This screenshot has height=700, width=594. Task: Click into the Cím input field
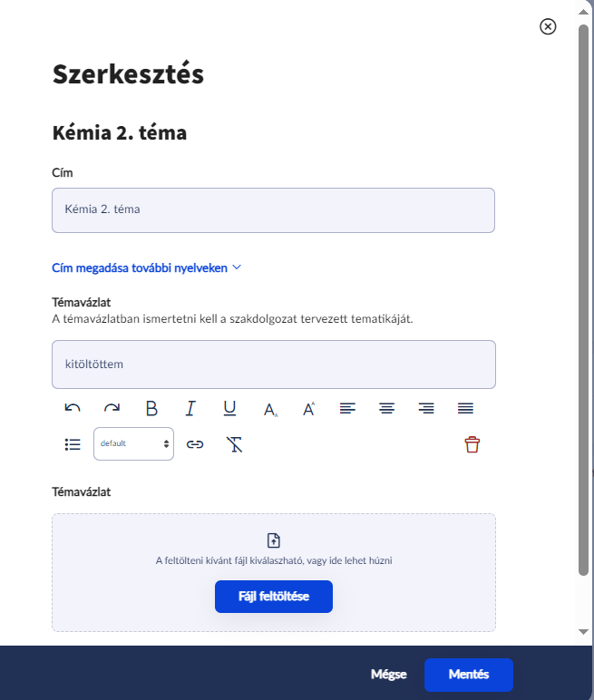coord(273,210)
